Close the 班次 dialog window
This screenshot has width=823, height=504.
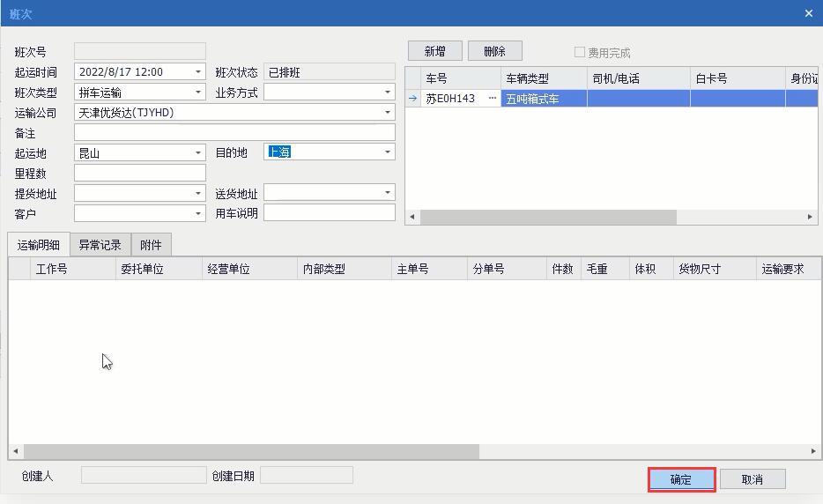click(809, 13)
